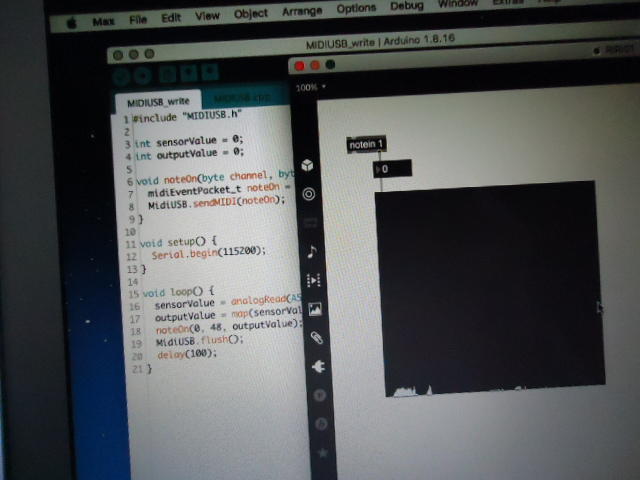Click the Arduino Open sketch icon
Viewport: 640px width, 480px height.
[x=189, y=73]
